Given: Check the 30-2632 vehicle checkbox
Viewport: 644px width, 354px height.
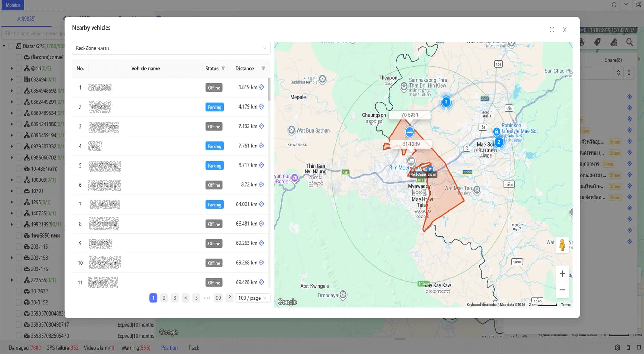Looking at the screenshot, I should pos(19,291).
